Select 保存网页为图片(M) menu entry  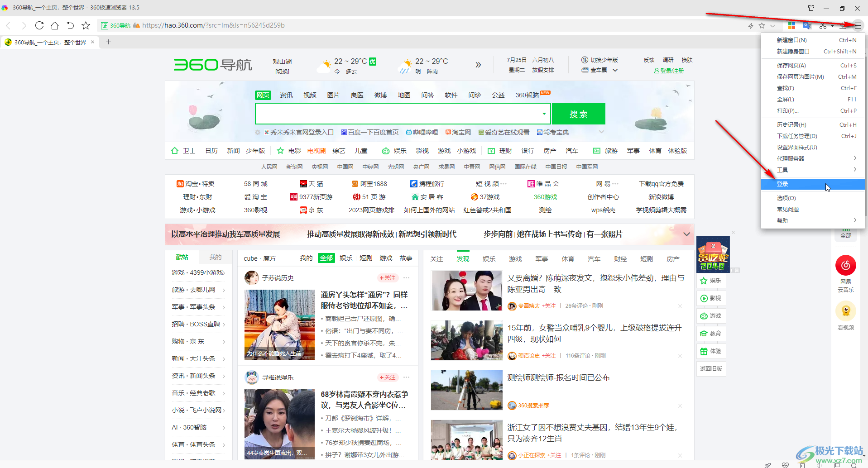[x=813, y=76]
